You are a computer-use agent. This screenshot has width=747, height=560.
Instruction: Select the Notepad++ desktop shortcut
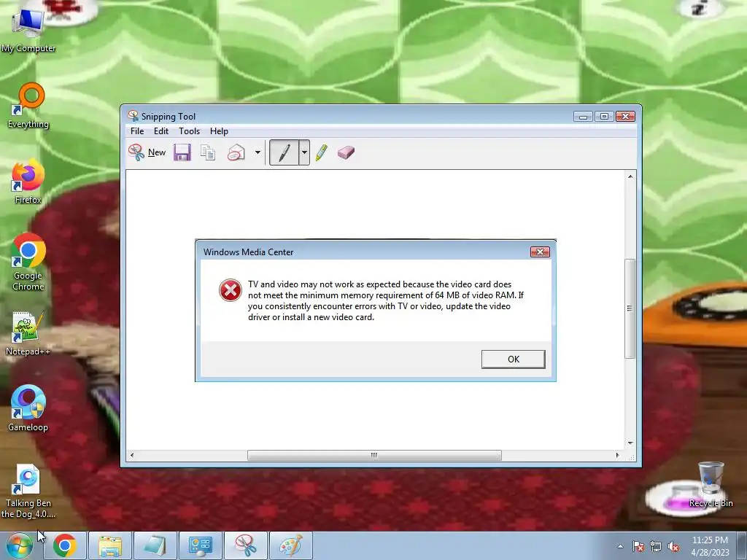pos(28,333)
